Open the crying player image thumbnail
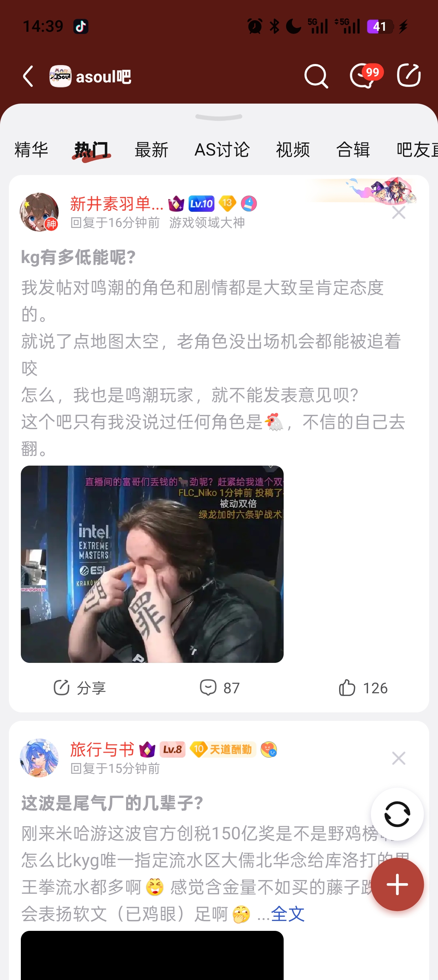Viewport: 438px width, 980px height. [x=152, y=564]
